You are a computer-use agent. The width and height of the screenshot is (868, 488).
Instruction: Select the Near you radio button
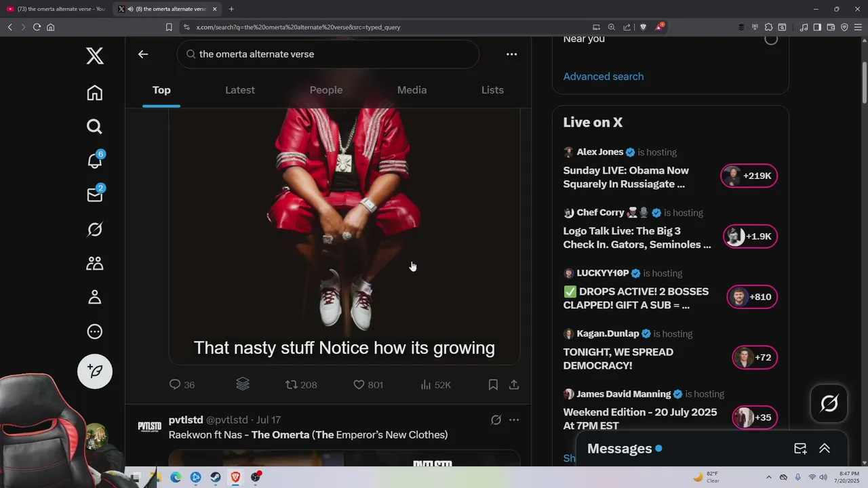tap(771, 39)
